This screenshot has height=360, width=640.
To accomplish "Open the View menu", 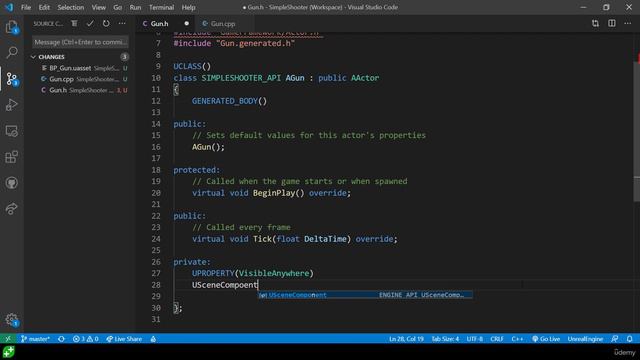I will pyautogui.click(x=98, y=7).
